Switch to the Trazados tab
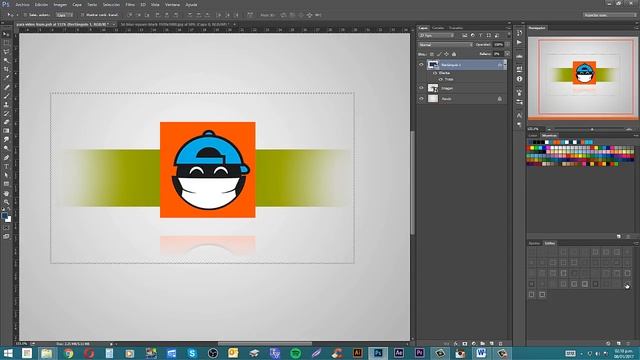This screenshot has height=360, width=640. tap(456, 28)
